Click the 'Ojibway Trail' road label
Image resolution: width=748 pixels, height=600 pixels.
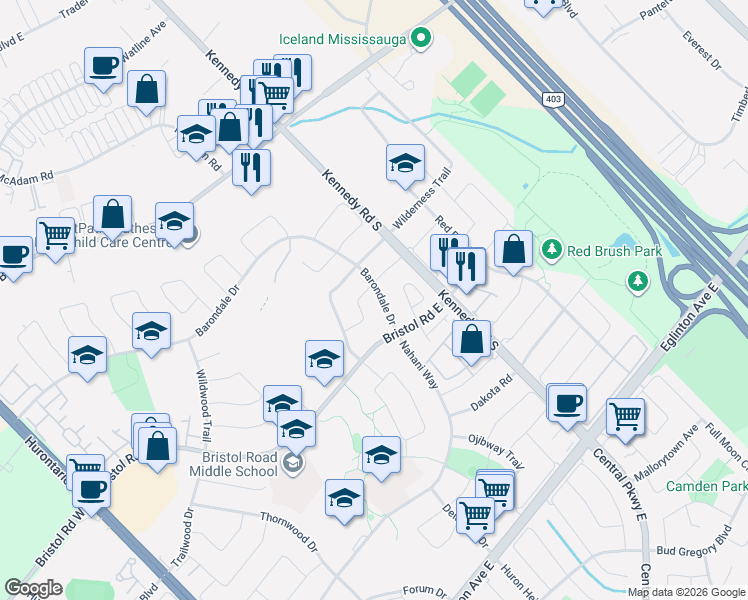(x=496, y=451)
